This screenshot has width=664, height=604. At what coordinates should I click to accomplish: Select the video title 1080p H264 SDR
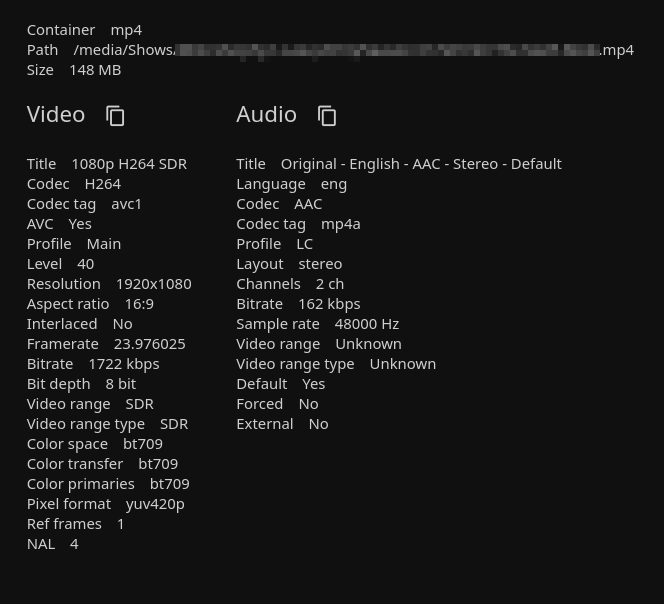click(x=129, y=164)
